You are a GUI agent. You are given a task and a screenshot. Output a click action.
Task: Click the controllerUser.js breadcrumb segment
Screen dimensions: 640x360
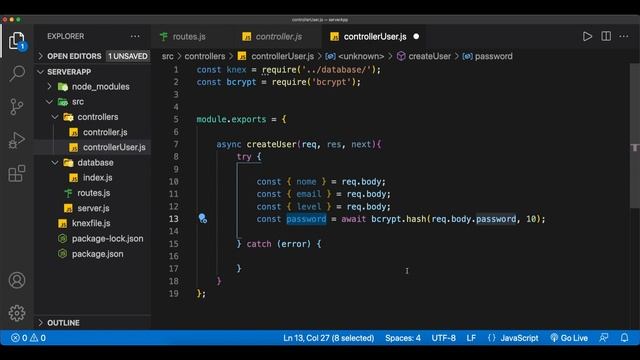pyautogui.click(x=276, y=56)
